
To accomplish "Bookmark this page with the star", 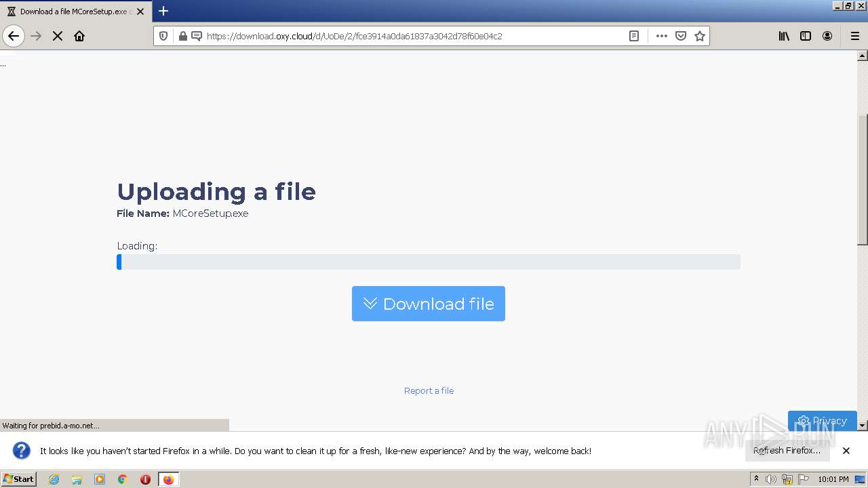I will tap(700, 36).
